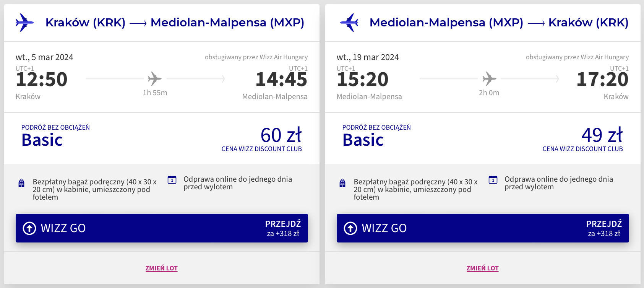
Task: Click the Kraków (KRK) to Mediolan-Malpensa (MXP) header
Action: 175,23
